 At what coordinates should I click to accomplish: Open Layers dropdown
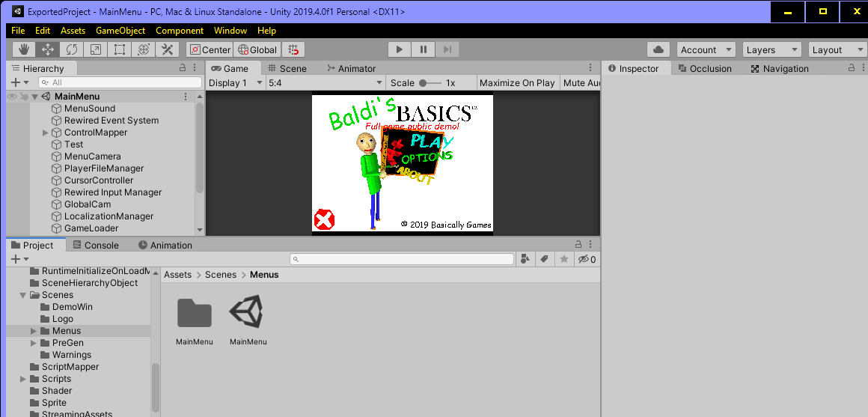coord(771,49)
